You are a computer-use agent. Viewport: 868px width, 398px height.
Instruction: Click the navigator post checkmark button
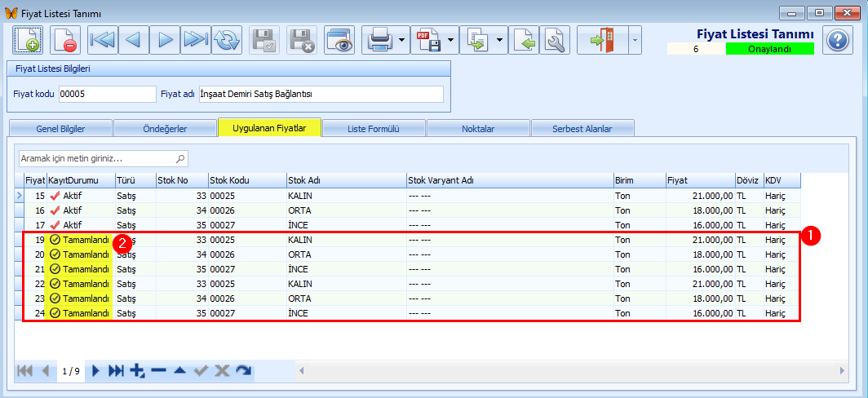pyautogui.click(x=201, y=371)
